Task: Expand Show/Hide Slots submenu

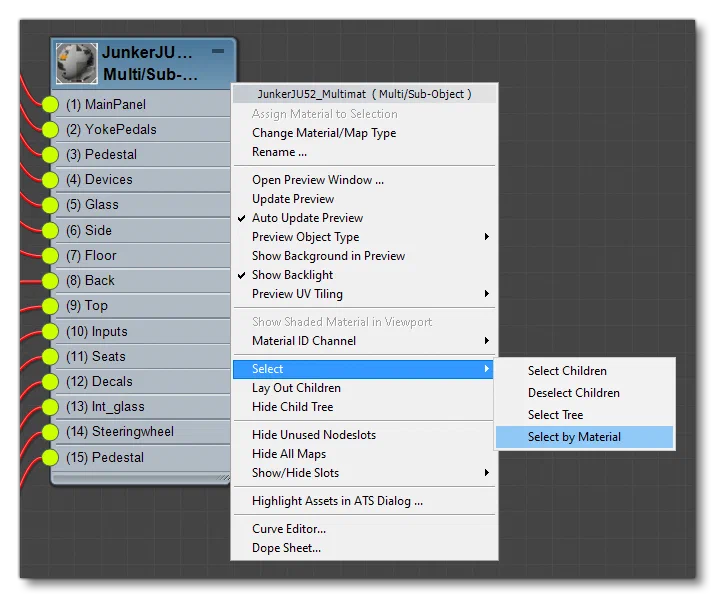Action: click(364, 473)
